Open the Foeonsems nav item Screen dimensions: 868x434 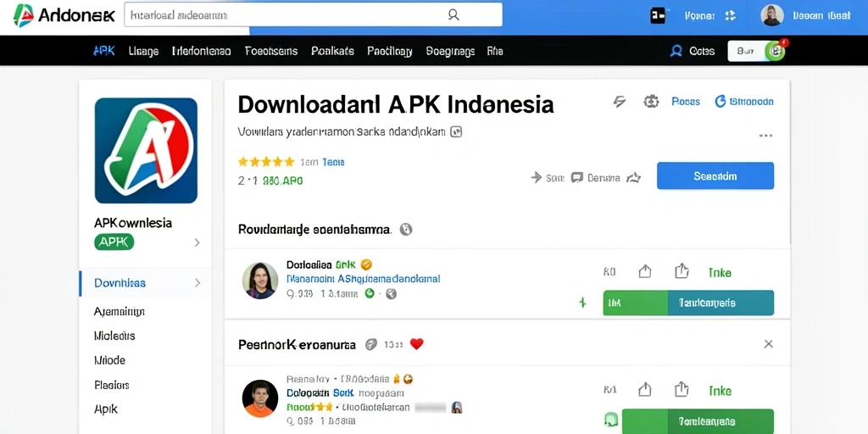click(271, 51)
